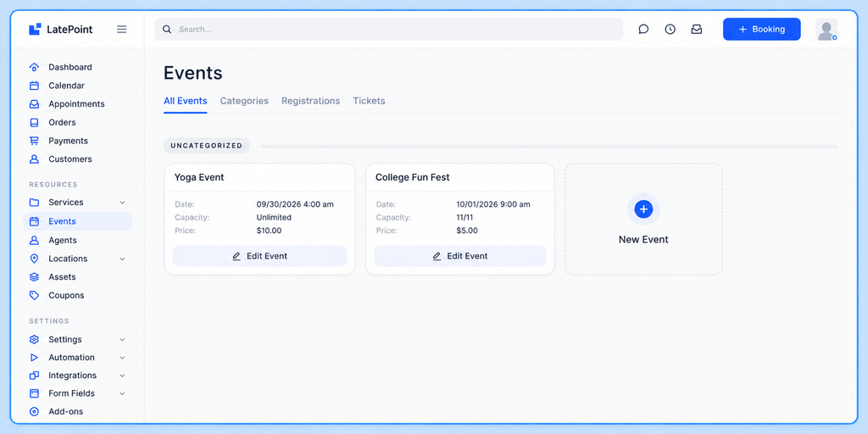Expand the Settings submenu chevron

(122, 339)
